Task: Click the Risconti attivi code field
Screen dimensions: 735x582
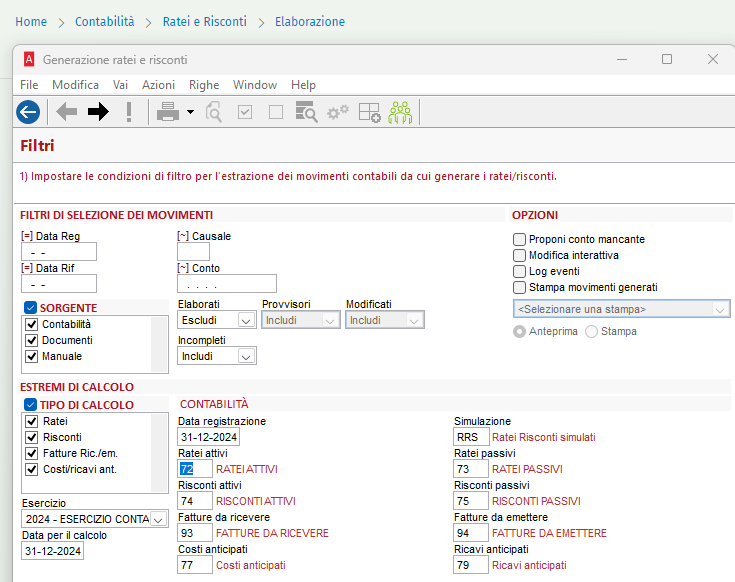Action: [195, 501]
